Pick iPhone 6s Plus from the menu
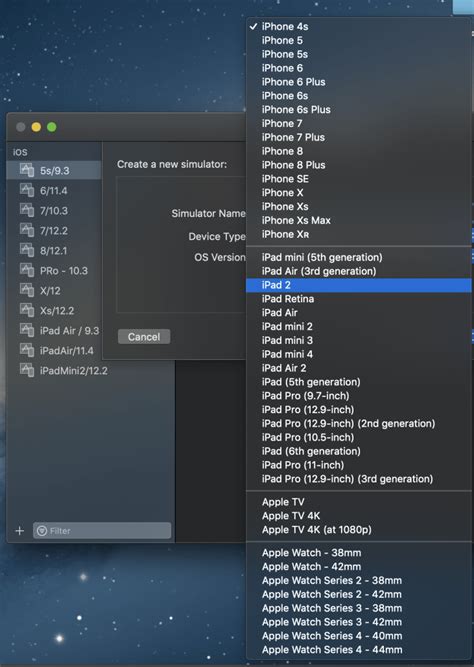The image size is (474, 667). click(359, 109)
